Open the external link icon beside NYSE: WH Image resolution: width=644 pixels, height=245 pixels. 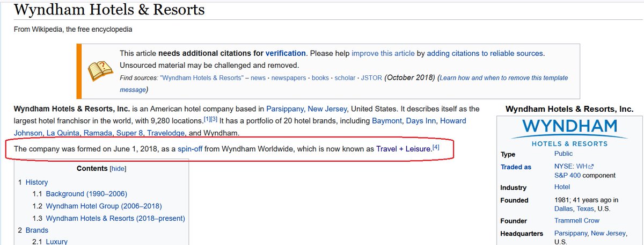(x=591, y=167)
